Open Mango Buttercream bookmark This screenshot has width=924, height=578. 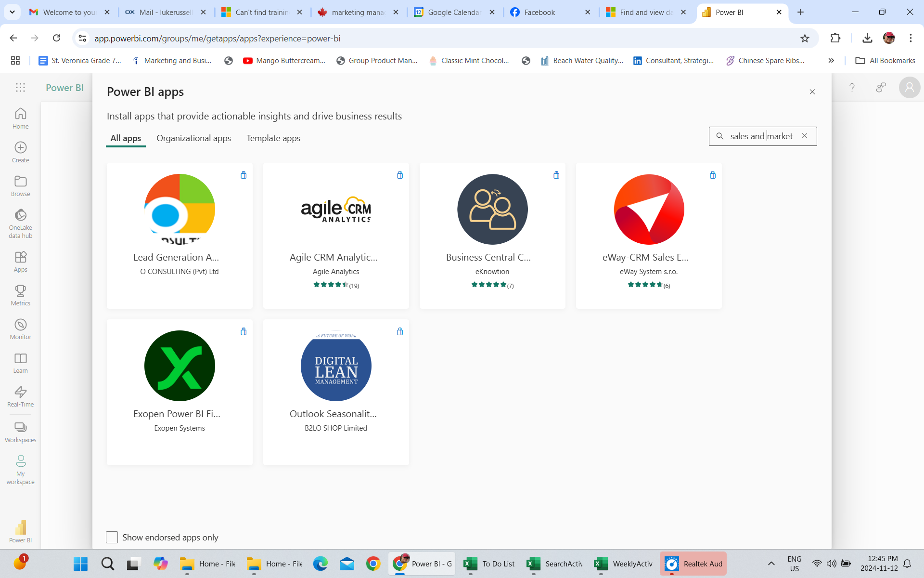284,60
